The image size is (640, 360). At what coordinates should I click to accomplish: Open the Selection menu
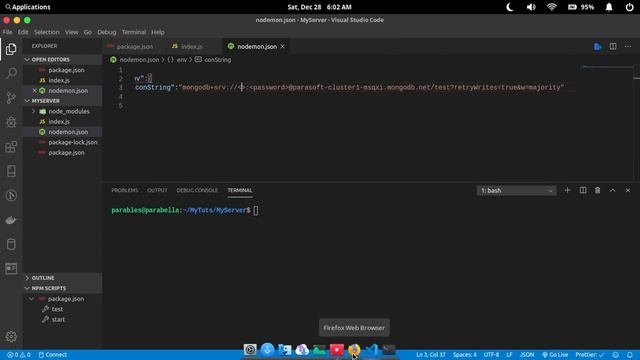[x=47, y=32]
